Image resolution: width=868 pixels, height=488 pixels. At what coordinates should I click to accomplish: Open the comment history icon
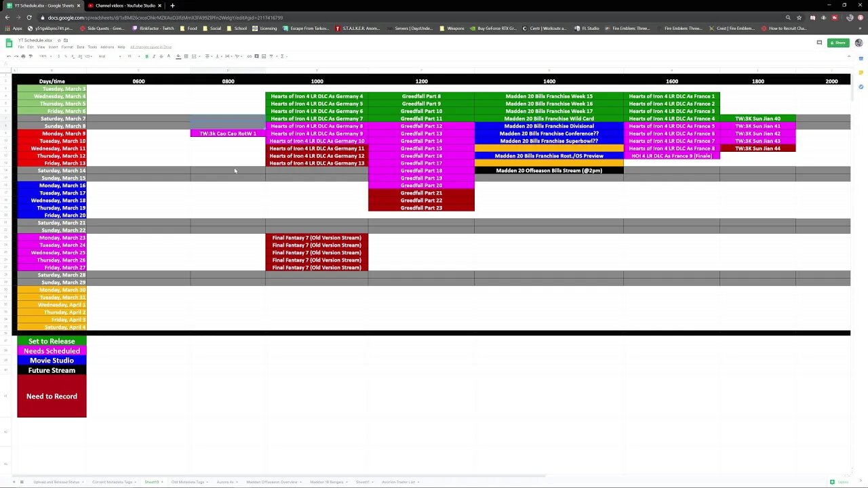point(819,43)
